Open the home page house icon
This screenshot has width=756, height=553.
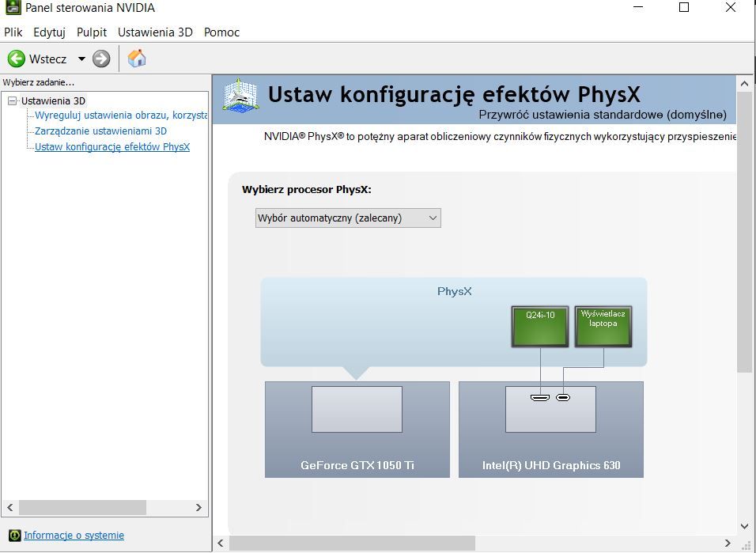[x=137, y=59]
